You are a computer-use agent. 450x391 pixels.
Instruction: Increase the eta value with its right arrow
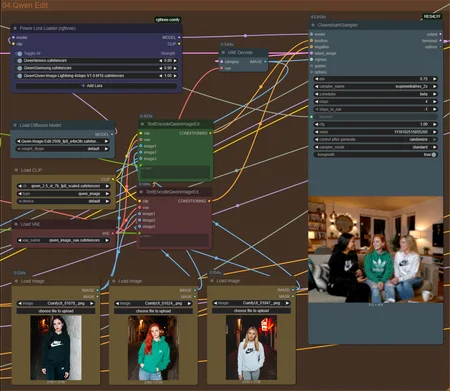point(434,79)
